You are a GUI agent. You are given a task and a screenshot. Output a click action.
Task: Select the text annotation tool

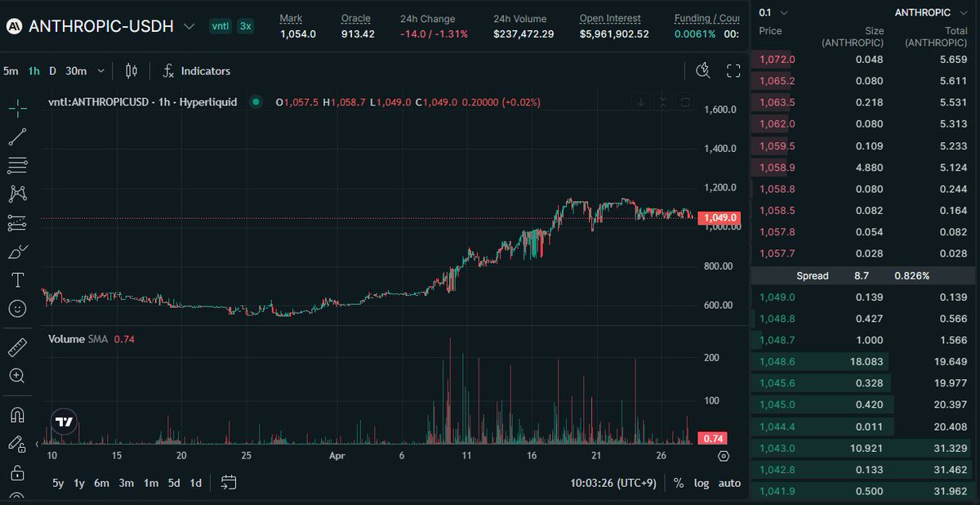[x=17, y=279]
